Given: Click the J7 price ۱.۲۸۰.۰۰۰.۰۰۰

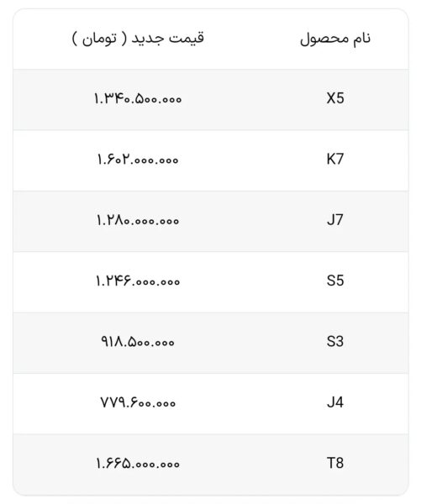Looking at the screenshot, I should pos(138,220).
